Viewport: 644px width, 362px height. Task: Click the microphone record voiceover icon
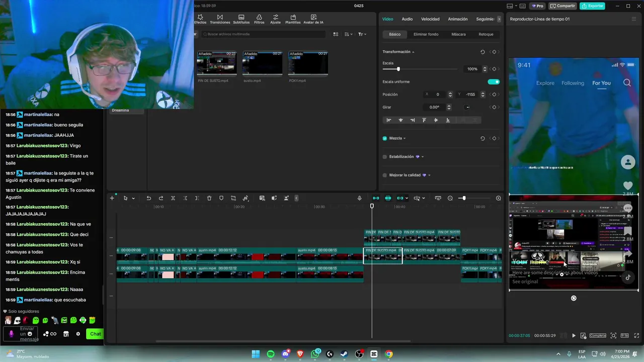(x=359, y=198)
